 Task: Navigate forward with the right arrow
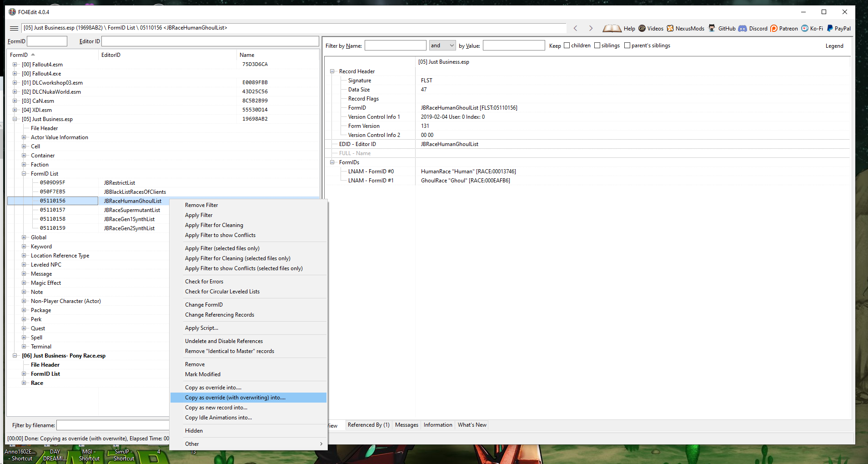tap(591, 28)
